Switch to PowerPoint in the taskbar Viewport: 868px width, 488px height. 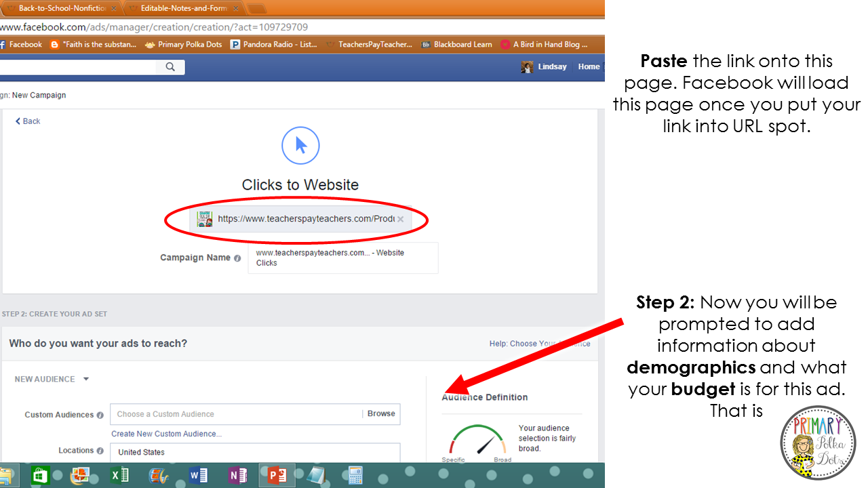click(x=277, y=475)
